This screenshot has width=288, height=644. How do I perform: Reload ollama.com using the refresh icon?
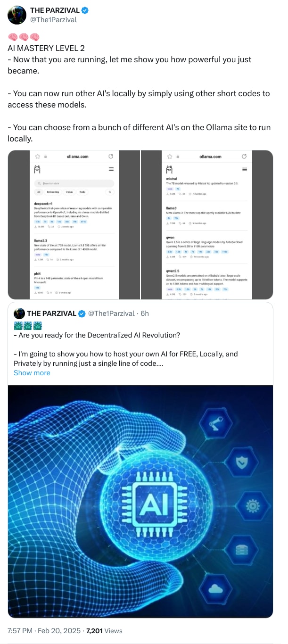coord(111,157)
